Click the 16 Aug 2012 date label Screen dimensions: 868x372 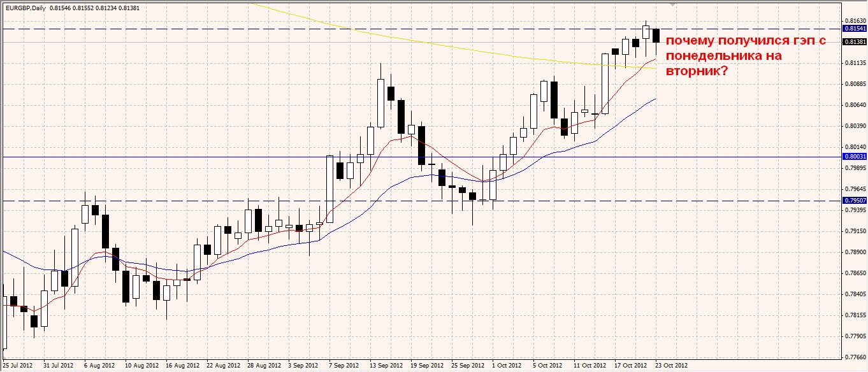(182, 366)
